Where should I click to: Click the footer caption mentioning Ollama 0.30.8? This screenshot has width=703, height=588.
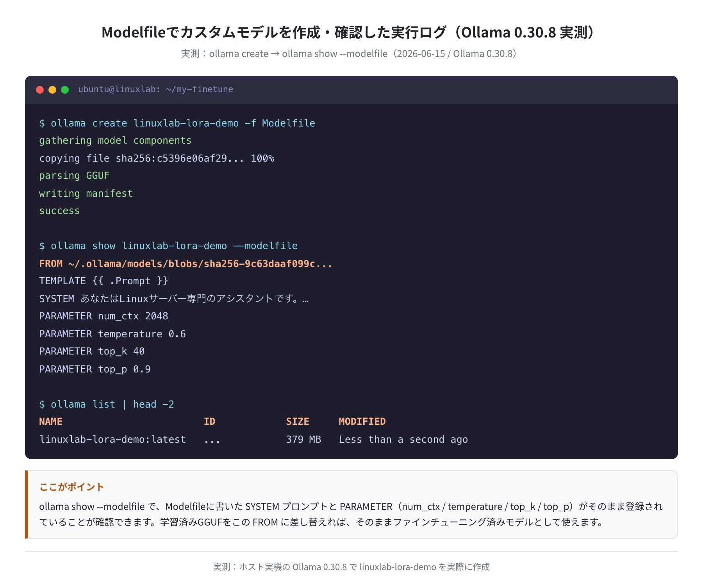pos(351,567)
